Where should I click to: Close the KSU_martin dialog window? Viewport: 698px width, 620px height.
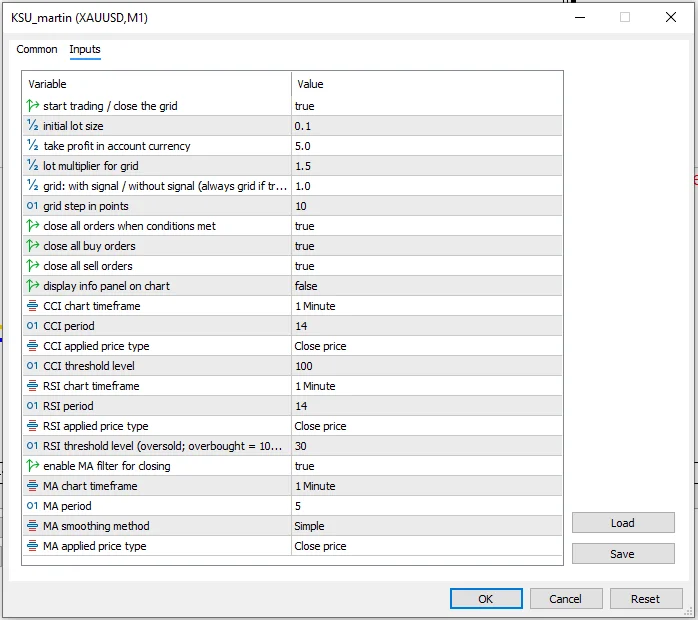click(x=670, y=17)
